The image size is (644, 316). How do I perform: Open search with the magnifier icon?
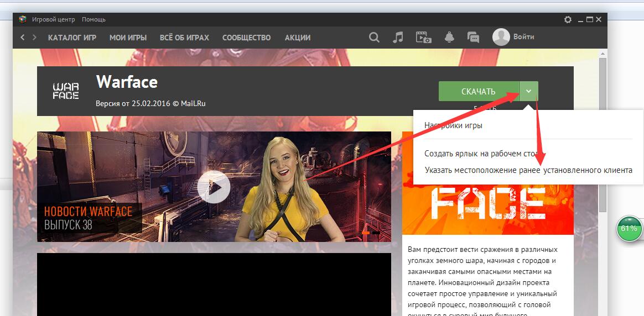[x=374, y=38]
